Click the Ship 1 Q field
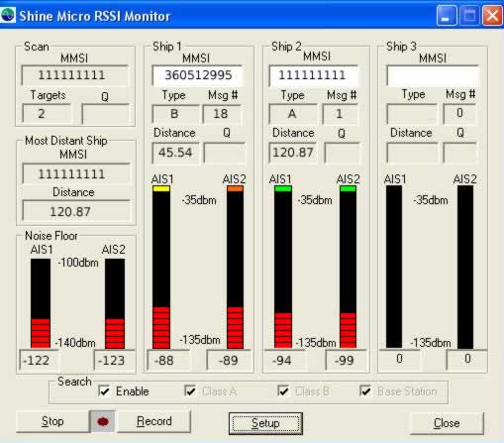Image resolution: width=504 pixels, height=443 pixels. coord(225,153)
